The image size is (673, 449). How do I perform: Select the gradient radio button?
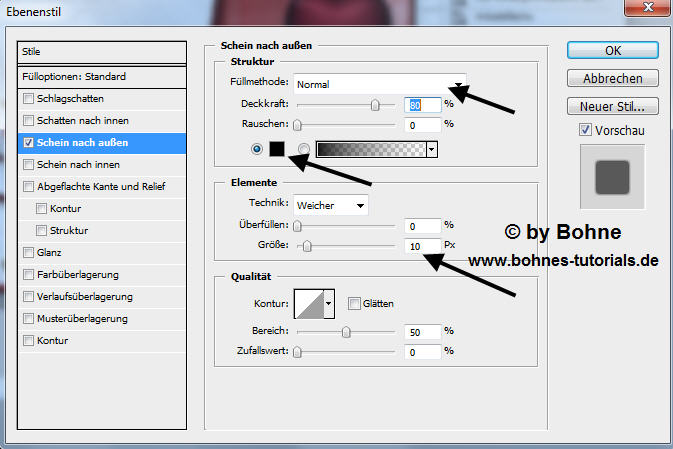pyautogui.click(x=304, y=149)
